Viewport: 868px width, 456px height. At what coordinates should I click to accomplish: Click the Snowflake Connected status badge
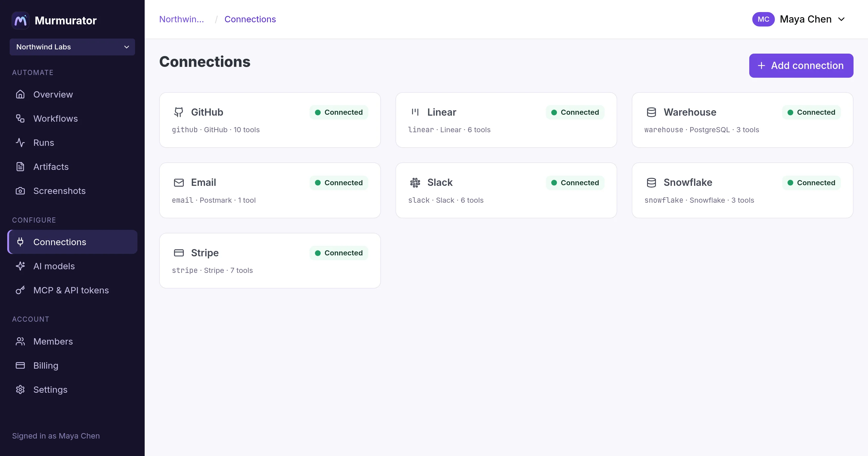811,183
